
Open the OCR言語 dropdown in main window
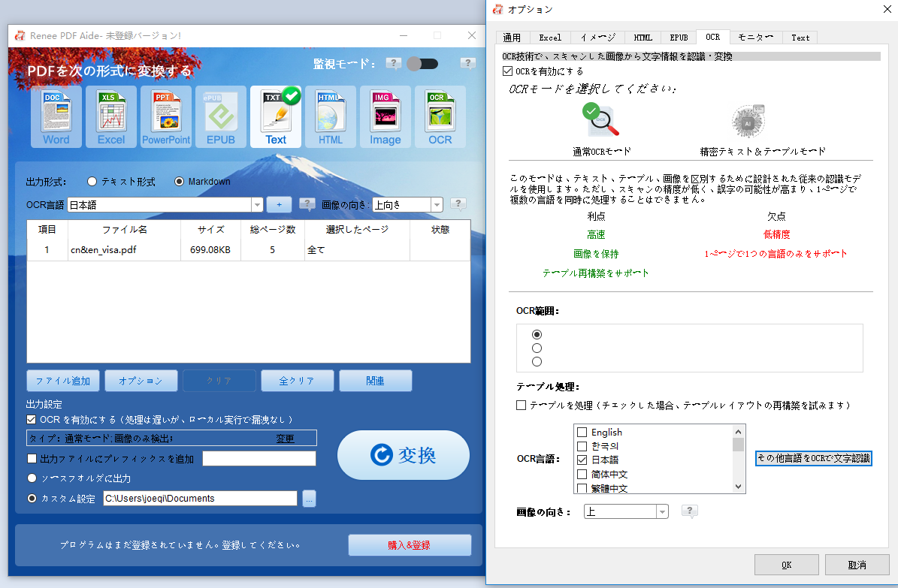tap(257, 204)
